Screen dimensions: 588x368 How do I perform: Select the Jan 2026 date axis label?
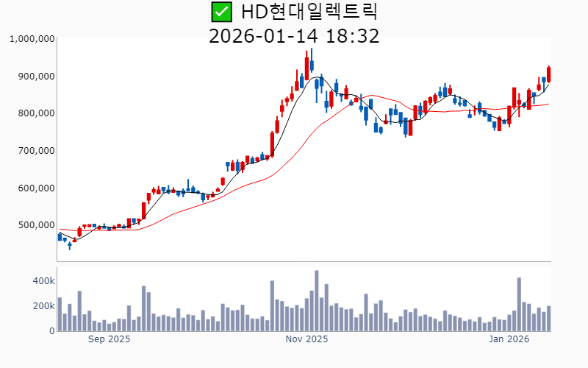tap(509, 339)
